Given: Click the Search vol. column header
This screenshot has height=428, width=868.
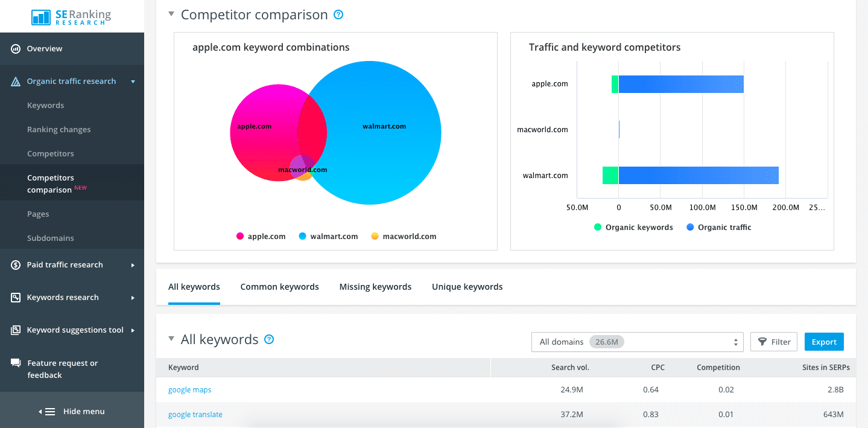Looking at the screenshot, I should pos(570,368).
